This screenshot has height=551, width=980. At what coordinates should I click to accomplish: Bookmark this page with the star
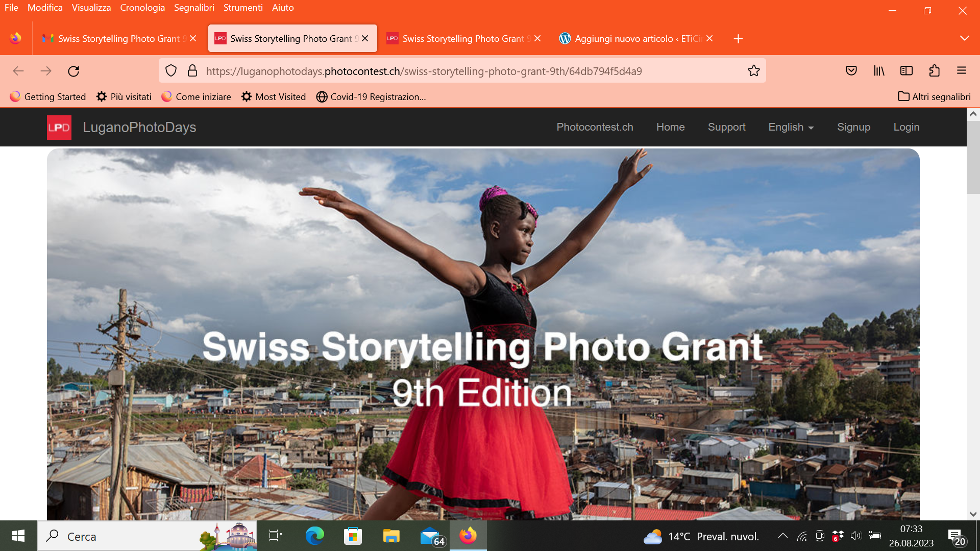(754, 71)
